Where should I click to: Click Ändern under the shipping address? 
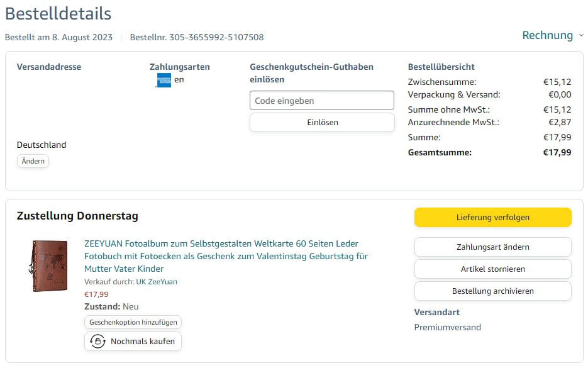click(x=33, y=162)
